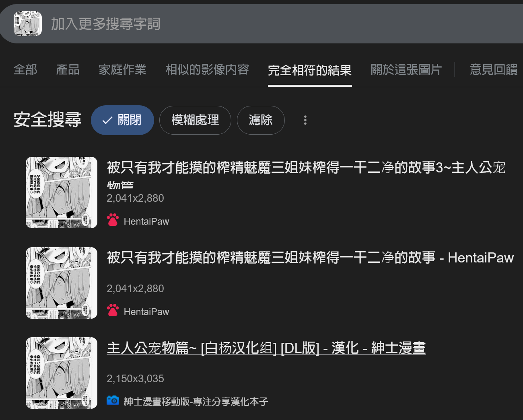Select the 濾除 SafeSearch option
Image resolution: width=523 pixels, height=420 pixels.
(261, 120)
